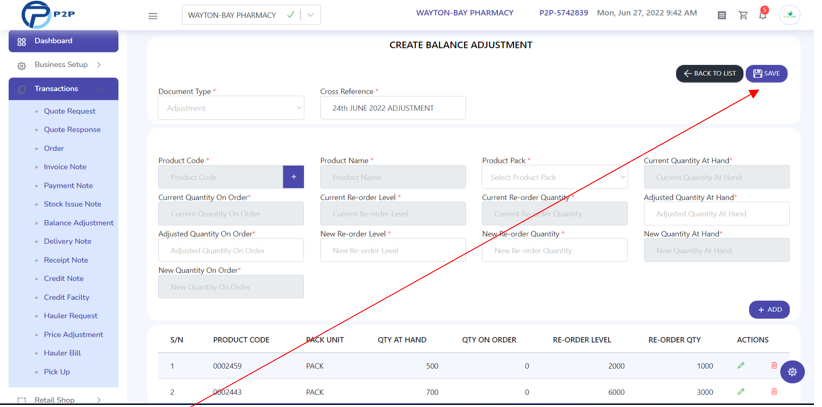The width and height of the screenshot is (822, 407).
Task: Click the Product Name field
Action: pyautogui.click(x=393, y=177)
